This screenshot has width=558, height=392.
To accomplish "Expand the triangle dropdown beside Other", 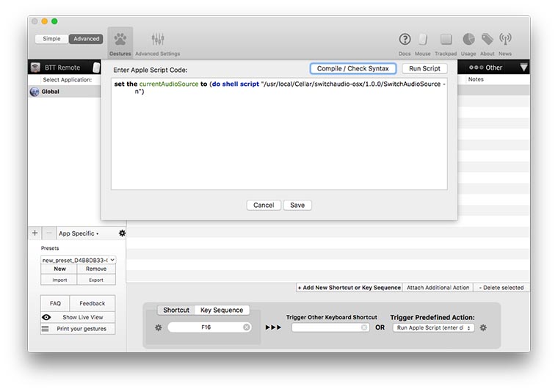I will point(523,68).
